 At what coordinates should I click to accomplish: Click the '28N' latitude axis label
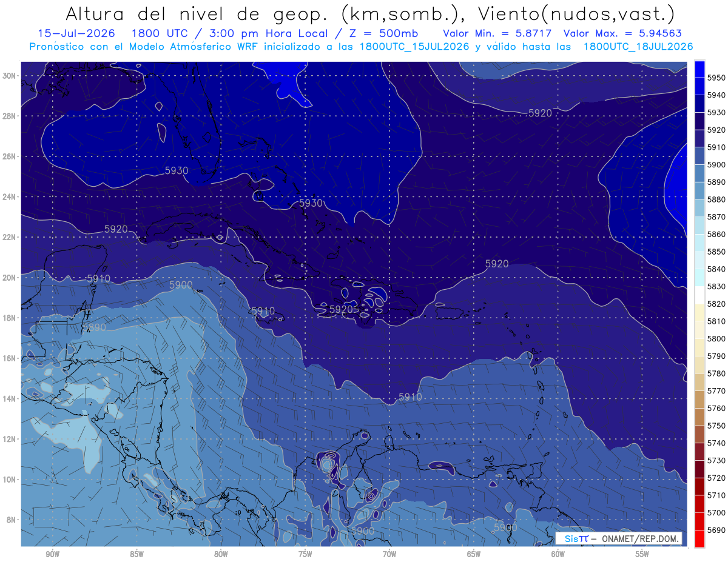9,116
